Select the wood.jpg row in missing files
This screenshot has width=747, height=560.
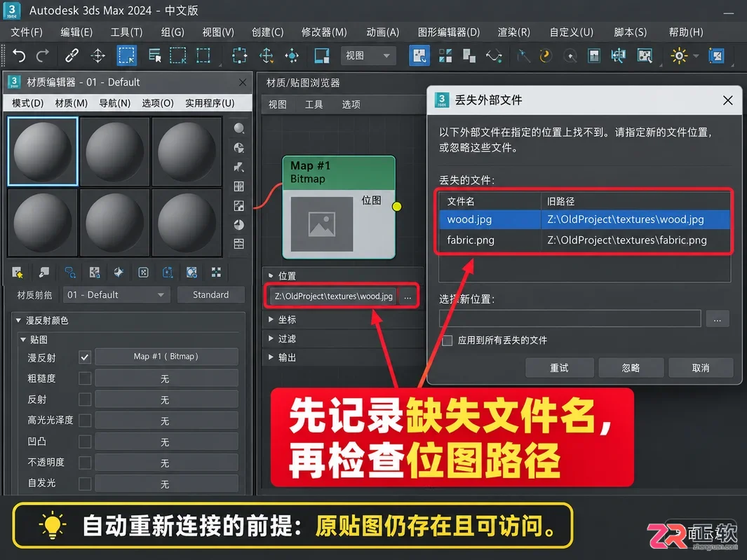pos(584,219)
